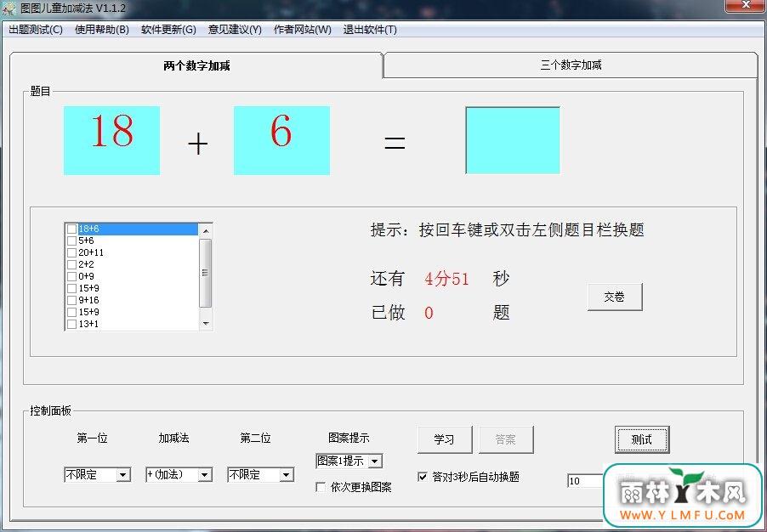Select the 13+1 row in list

(132, 324)
